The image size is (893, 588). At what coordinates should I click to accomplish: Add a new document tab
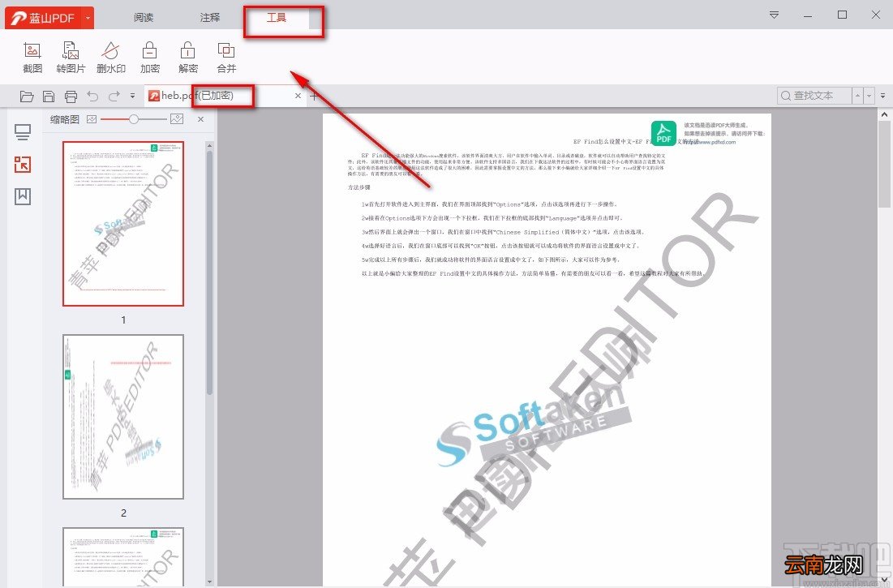313,96
